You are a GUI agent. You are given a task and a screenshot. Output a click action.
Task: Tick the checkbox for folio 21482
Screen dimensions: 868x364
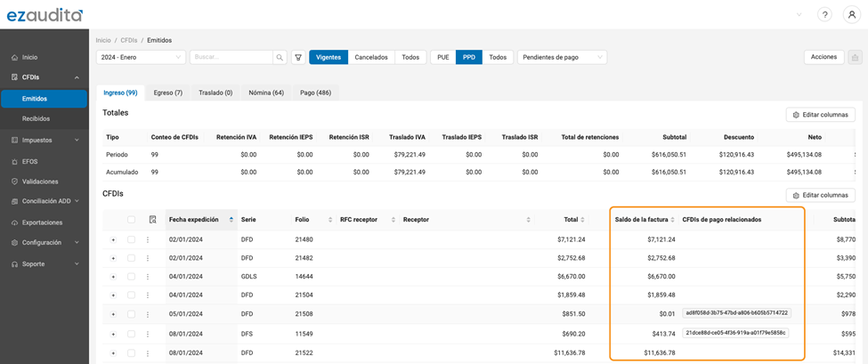pos(131,258)
